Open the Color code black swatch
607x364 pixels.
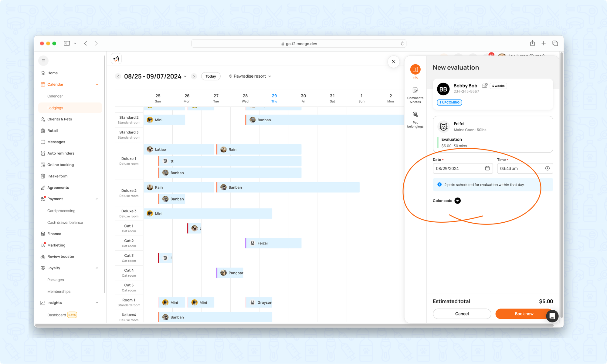click(x=457, y=201)
